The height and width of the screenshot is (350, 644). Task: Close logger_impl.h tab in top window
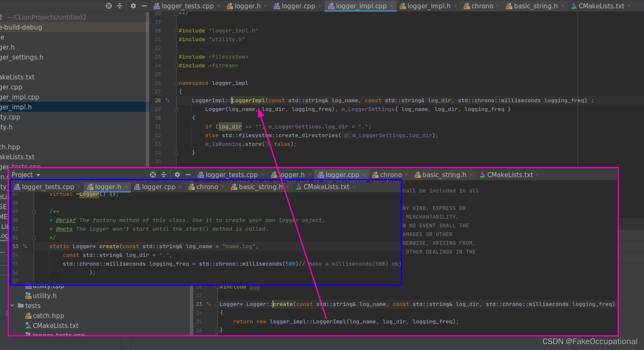(455, 6)
